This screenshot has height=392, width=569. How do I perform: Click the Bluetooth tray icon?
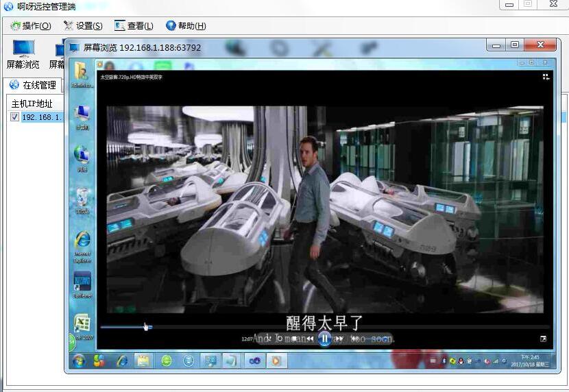click(444, 361)
